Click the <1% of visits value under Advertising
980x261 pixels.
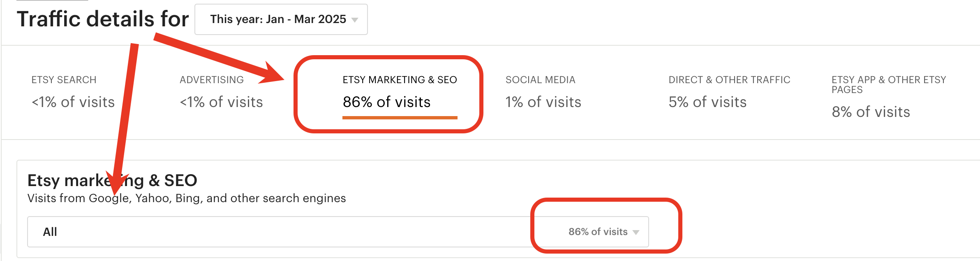click(x=221, y=102)
